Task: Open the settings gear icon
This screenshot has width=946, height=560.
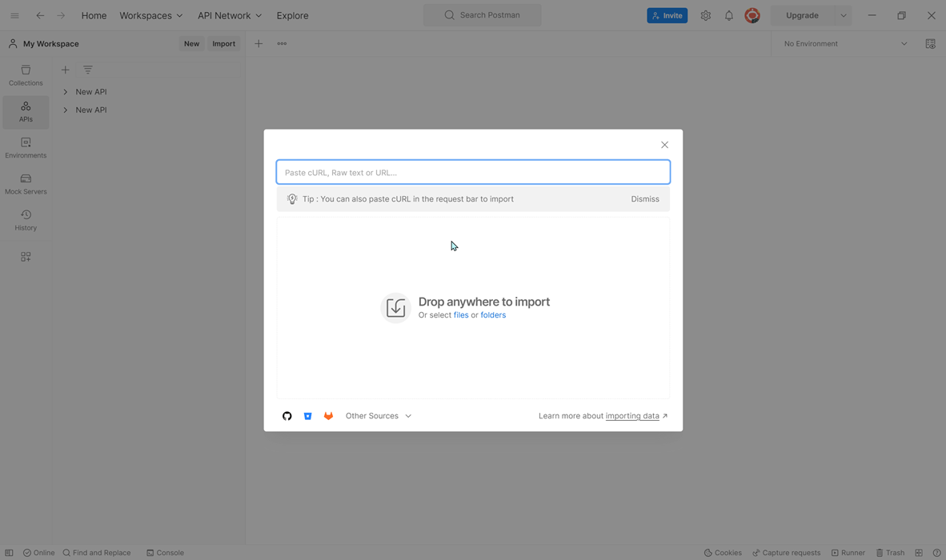Action: point(706,16)
